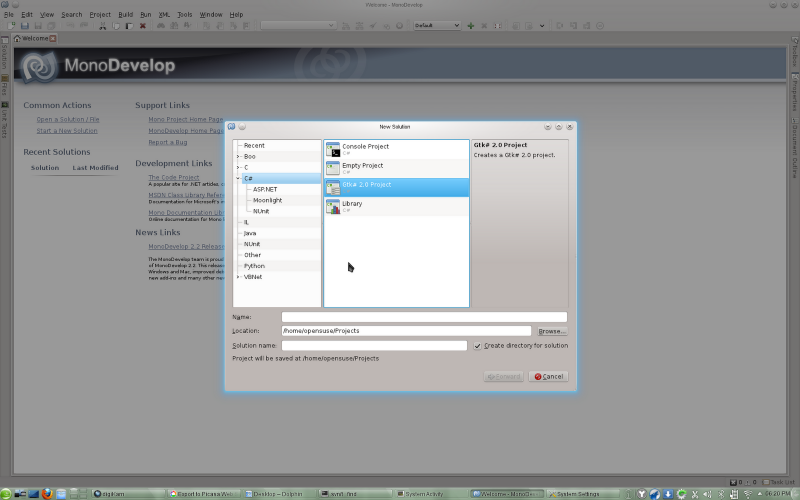Select the Library project template

click(x=396, y=207)
